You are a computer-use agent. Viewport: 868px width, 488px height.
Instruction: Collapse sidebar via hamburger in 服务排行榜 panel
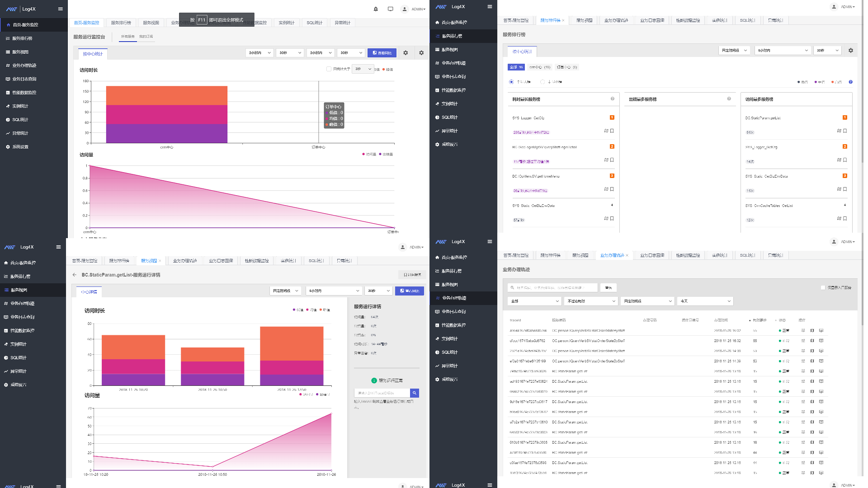[490, 7]
